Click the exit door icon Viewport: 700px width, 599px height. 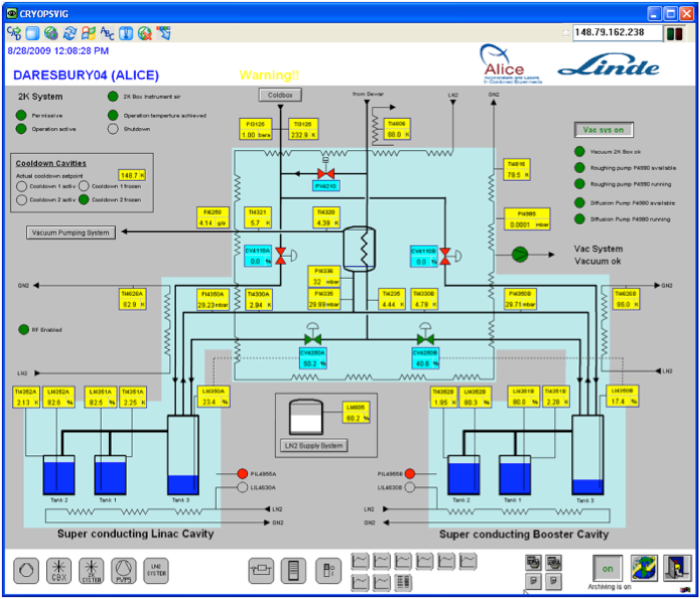coord(677,568)
